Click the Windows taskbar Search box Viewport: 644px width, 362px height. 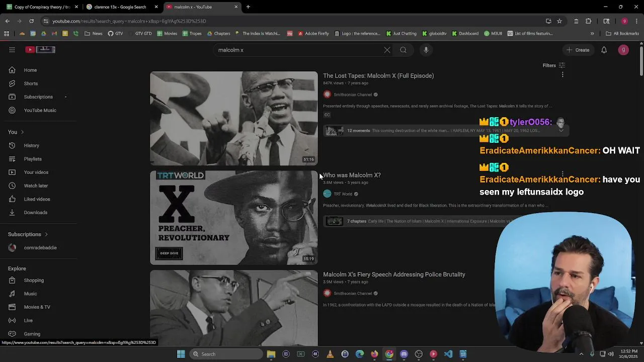tap(226, 354)
